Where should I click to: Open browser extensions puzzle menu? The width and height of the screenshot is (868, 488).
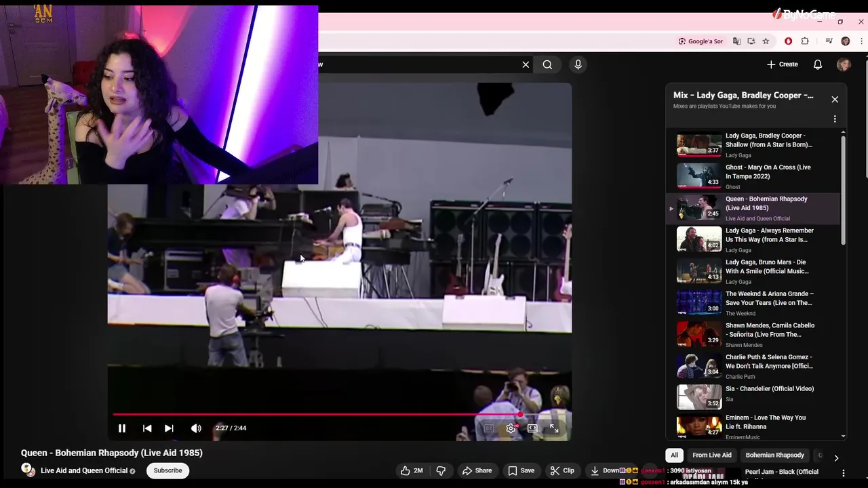(x=805, y=41)
